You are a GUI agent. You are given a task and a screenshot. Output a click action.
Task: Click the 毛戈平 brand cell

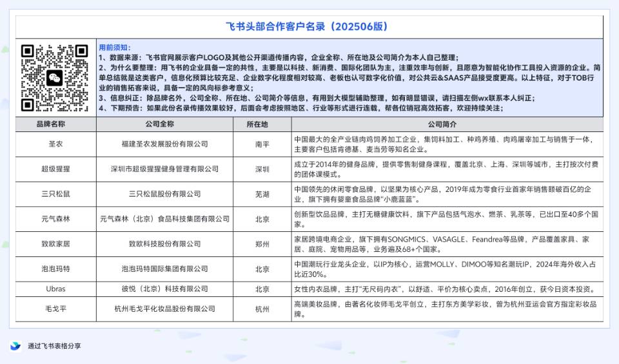coord(55,309)
